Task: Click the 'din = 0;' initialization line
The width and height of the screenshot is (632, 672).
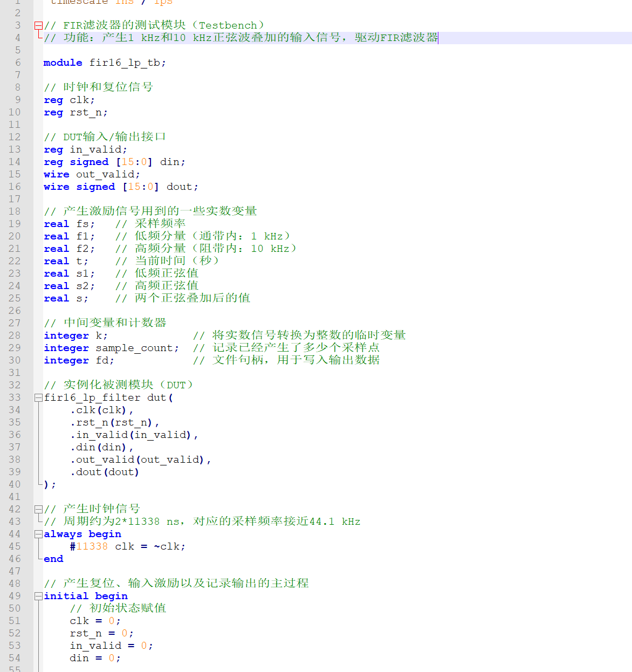Action: (95, 658)
